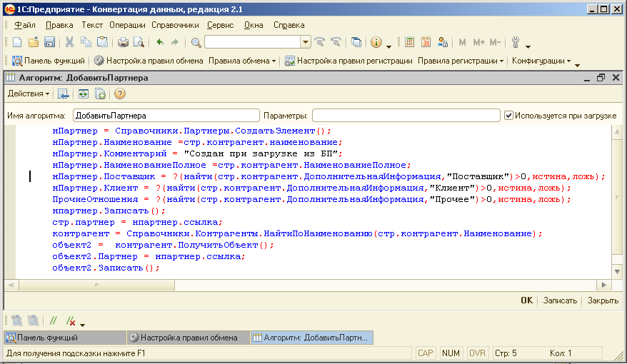
Task: Open the Справочники menu
Action: pos(175,25)
